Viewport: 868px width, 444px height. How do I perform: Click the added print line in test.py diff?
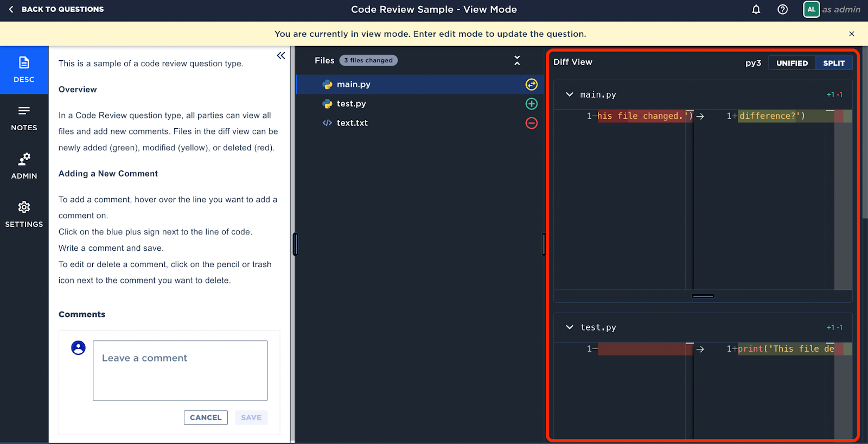point(786,348)
